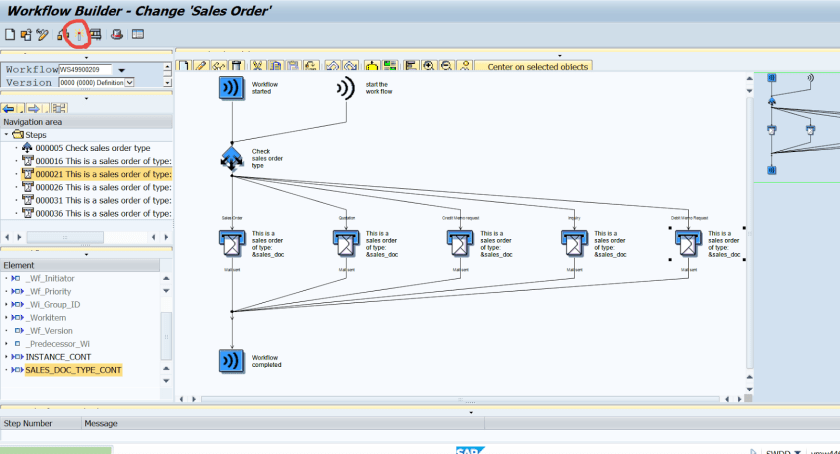Select step 000005 Check sales order type

(93, 148)
